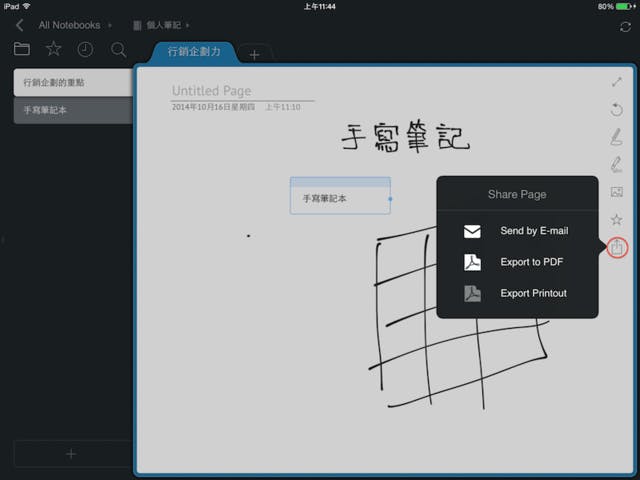Toggle the Share Page popup button

(x=617, y=247)
